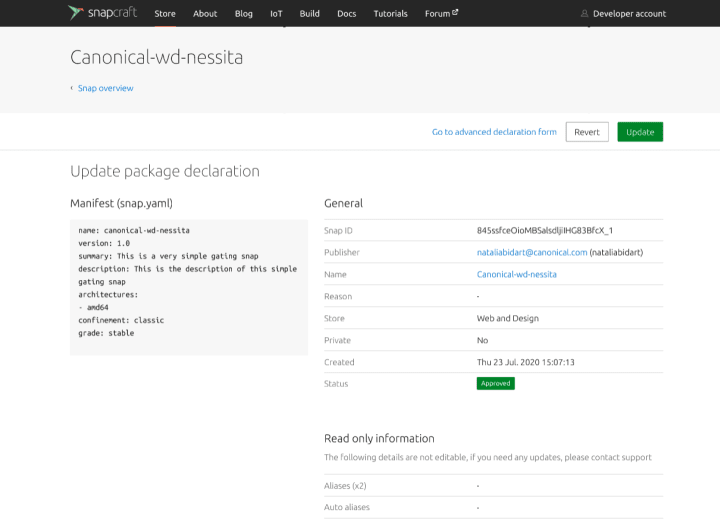Viewport: 720px width, 522px height.
Task: Click the Auto aliases row label
Action: point(347,507)
